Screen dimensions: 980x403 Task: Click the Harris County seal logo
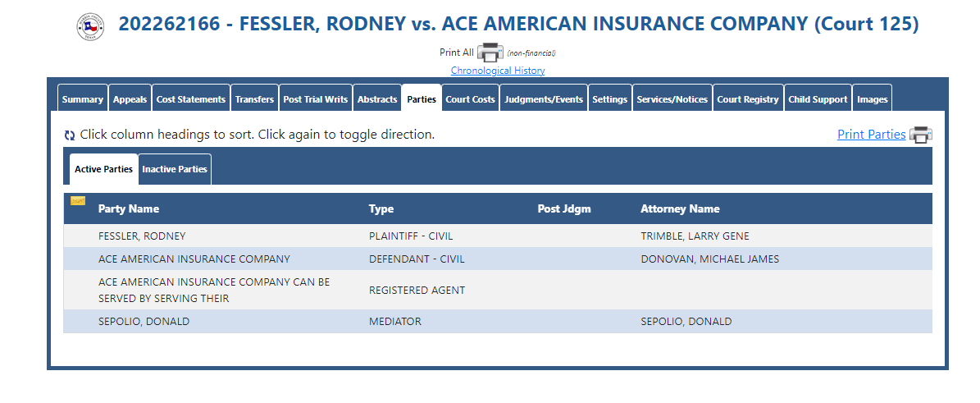[x=91, y=27]
